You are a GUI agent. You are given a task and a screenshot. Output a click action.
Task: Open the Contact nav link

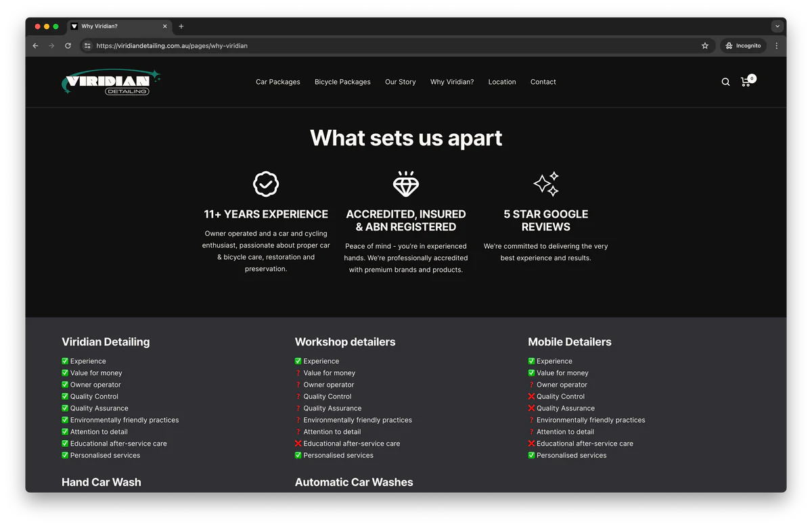543,82
